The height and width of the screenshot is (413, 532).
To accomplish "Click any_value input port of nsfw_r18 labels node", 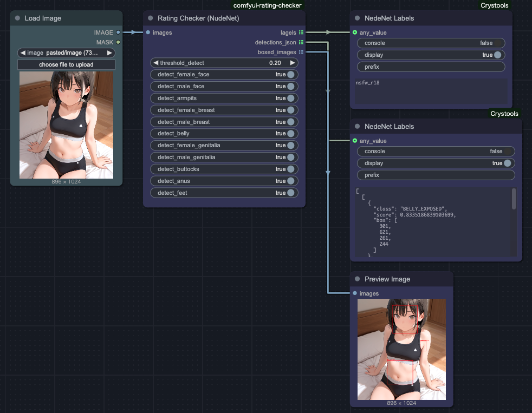I will click(355, 32).
